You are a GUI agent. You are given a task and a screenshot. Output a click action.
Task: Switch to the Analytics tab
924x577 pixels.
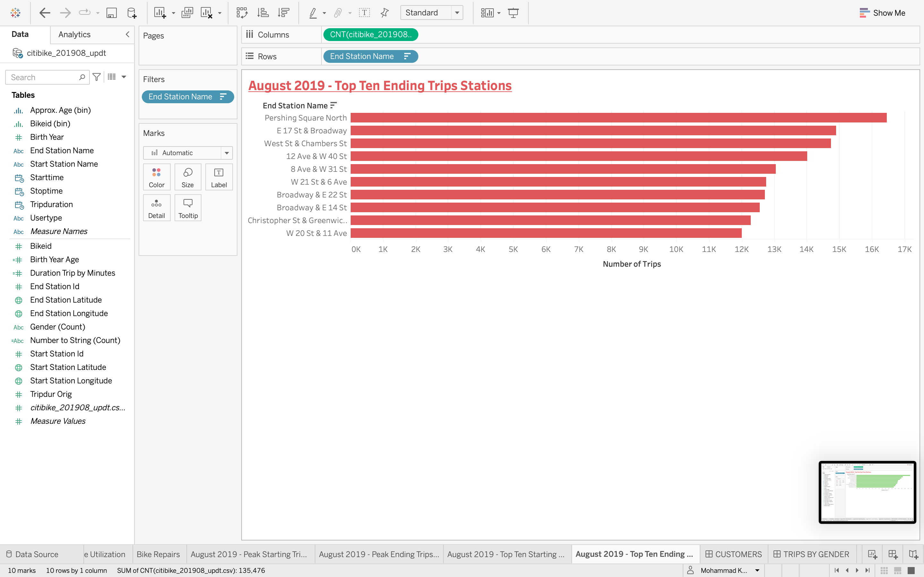click(x=74, y=34)
